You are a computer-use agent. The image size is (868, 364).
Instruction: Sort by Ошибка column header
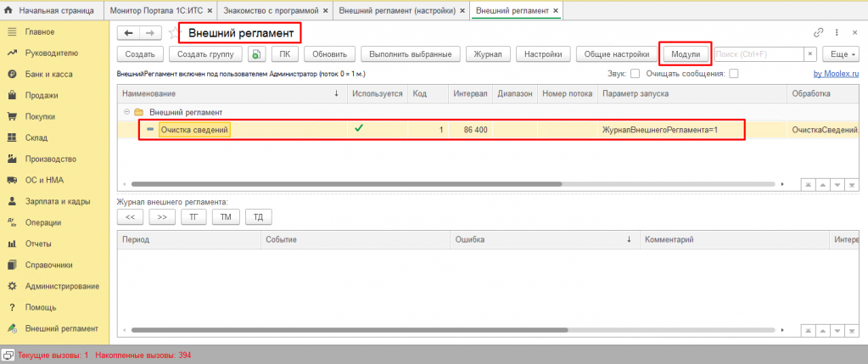[546, 239]
